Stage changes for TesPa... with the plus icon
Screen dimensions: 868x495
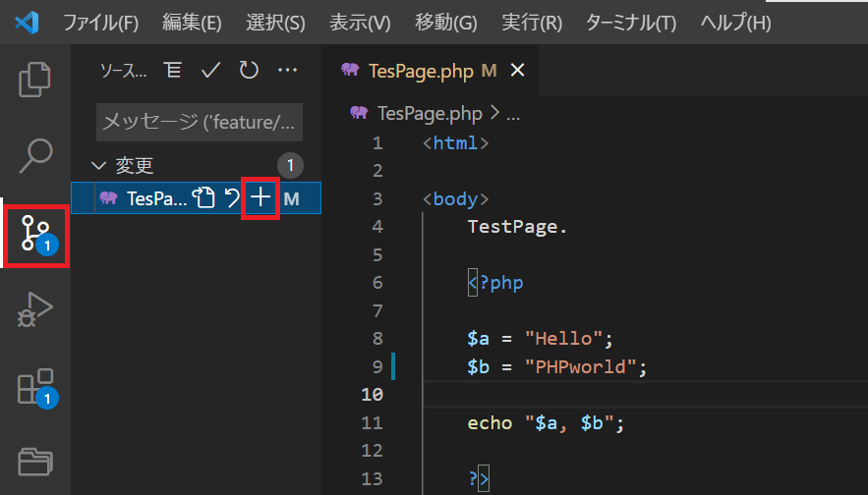point(260,198)
